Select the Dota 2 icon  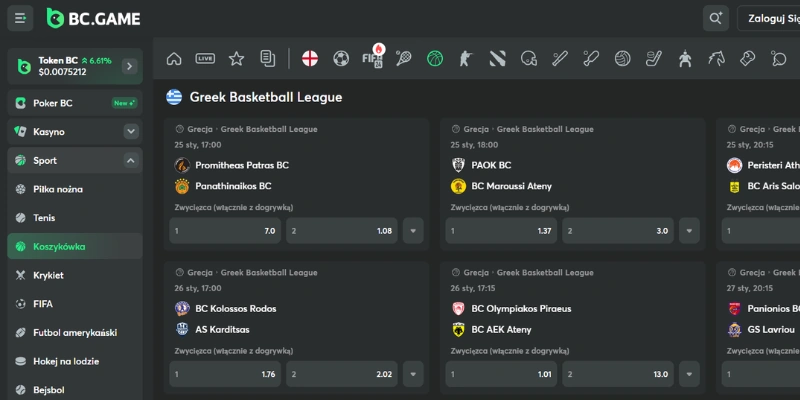tap(497, 59)
